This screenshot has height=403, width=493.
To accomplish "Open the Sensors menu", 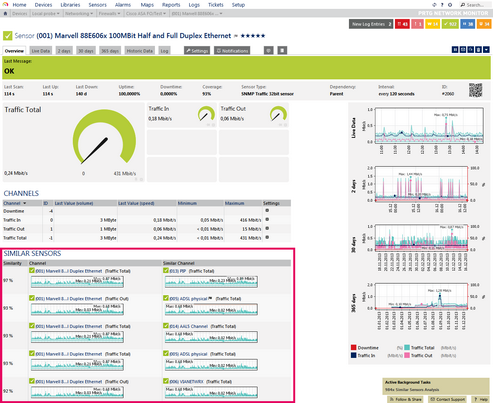I will point(97,5).
